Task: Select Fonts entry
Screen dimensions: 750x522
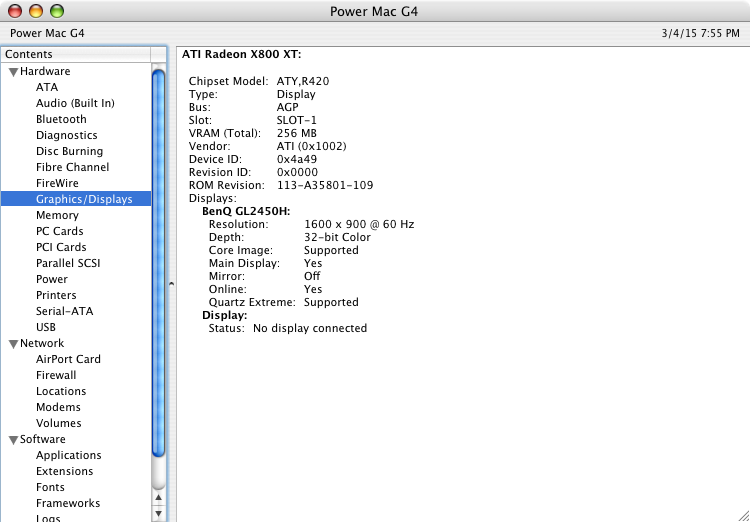Action: (x=50, y=487)
